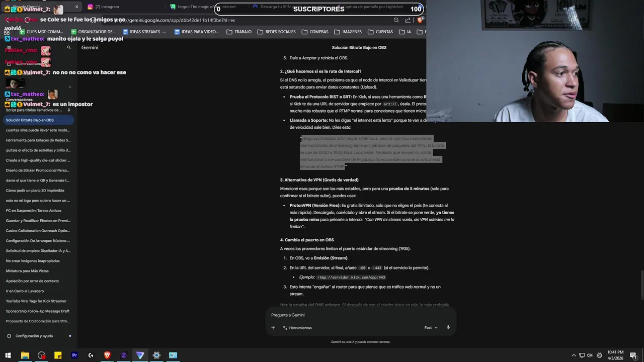
Task: Open Configuración y ayuda in the sidebar
Action: tap(34, 336)
